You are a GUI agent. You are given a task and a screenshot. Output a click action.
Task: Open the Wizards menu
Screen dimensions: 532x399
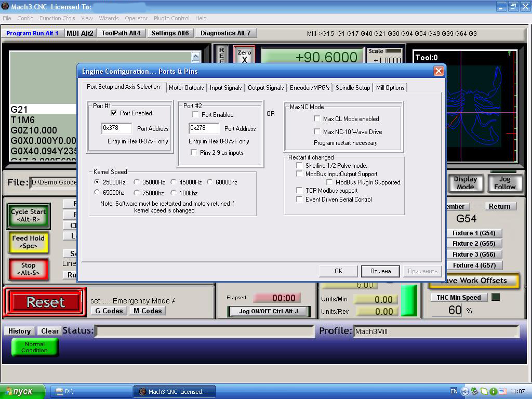click(x=109, y=18)
